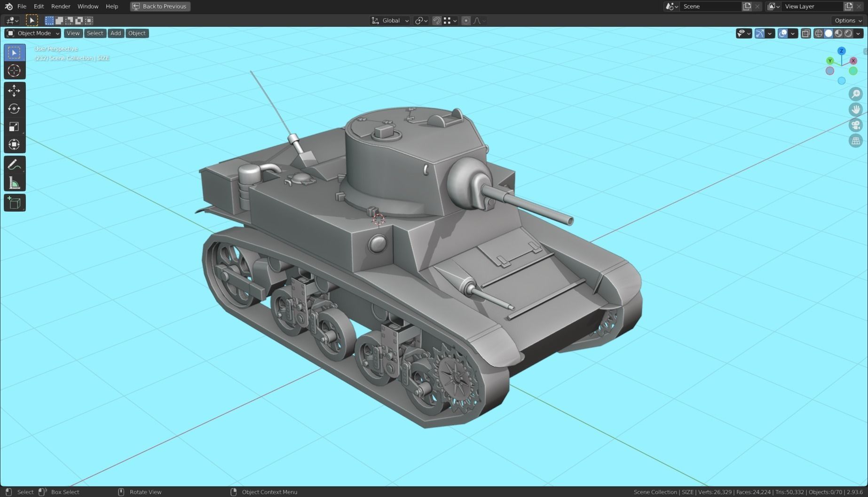The width and height of the screenshot is (868, 497).
Task: Click Back to Previous button
Action: (160, 6)
